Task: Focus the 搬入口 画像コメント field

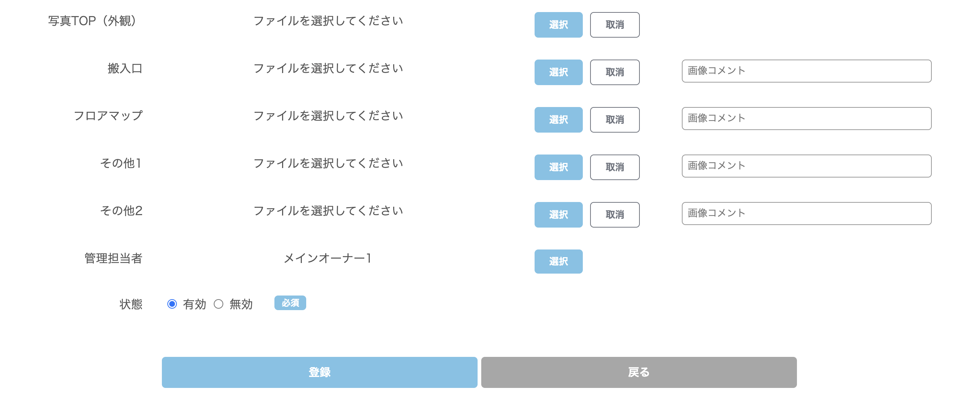Action: 806,71
